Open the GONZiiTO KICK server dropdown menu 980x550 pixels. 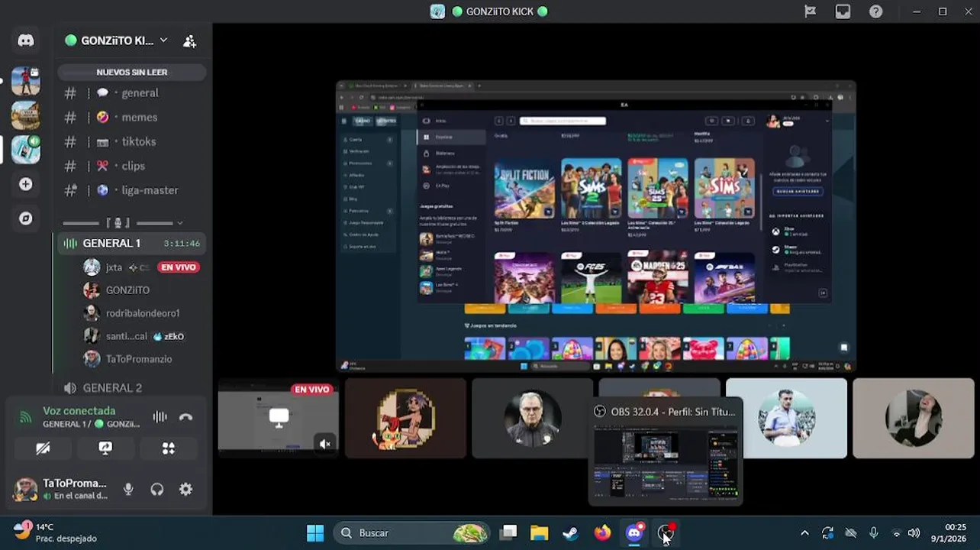coord(163,40)
